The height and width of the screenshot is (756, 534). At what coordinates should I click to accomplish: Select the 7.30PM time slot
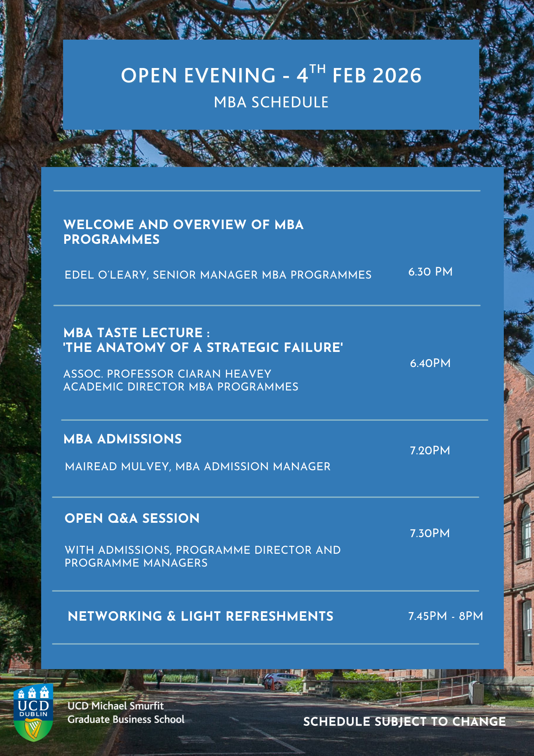click(430, 533)
